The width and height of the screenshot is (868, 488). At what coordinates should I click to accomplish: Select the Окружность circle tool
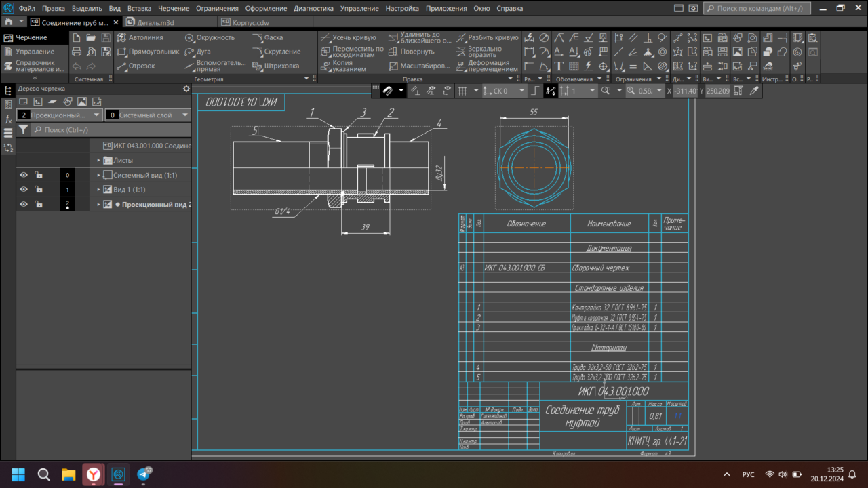pyautogui.click(x=210, y=37)
